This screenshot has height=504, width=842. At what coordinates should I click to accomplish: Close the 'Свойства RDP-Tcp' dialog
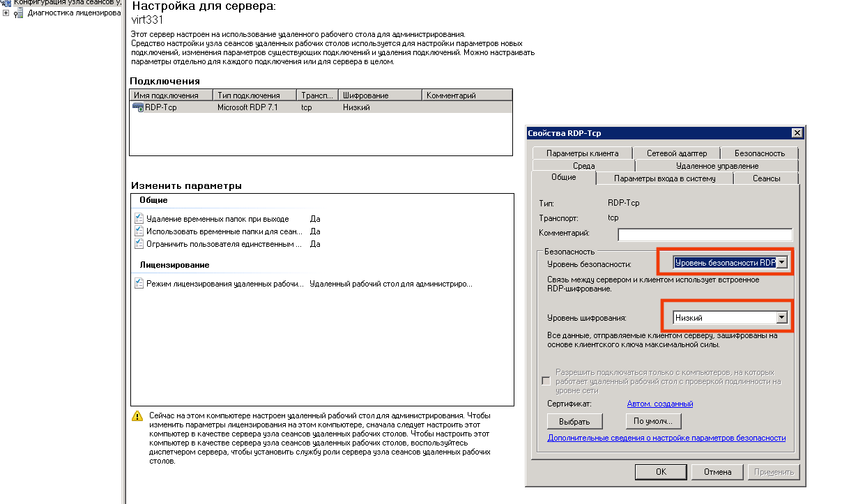pyautogui.click(x=797, y=133)
